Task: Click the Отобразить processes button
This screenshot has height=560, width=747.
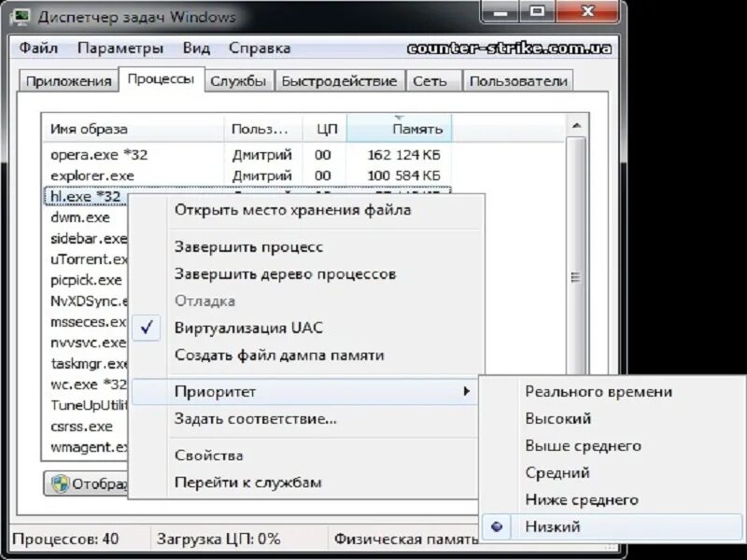Action: (x=87, y=483)
